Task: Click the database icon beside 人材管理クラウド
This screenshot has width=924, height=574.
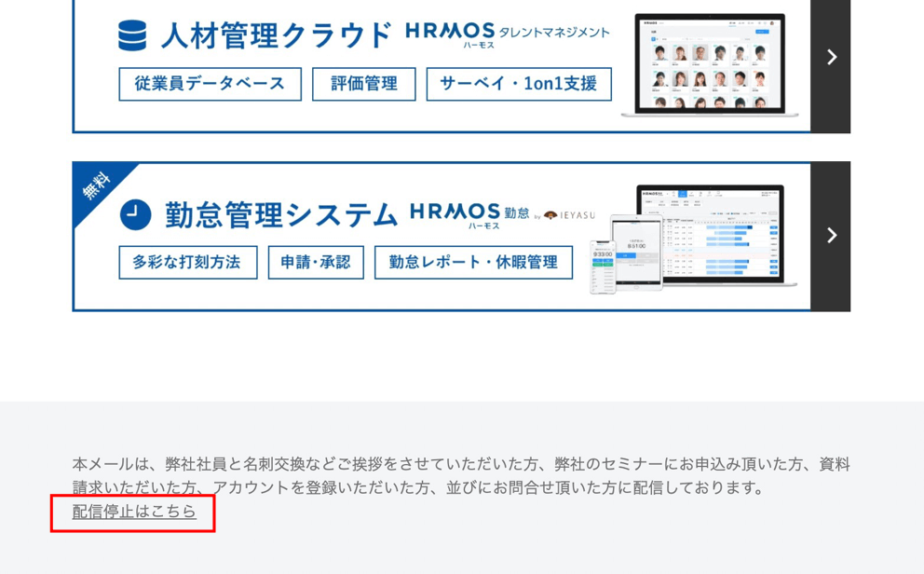Action: point(132,35)
